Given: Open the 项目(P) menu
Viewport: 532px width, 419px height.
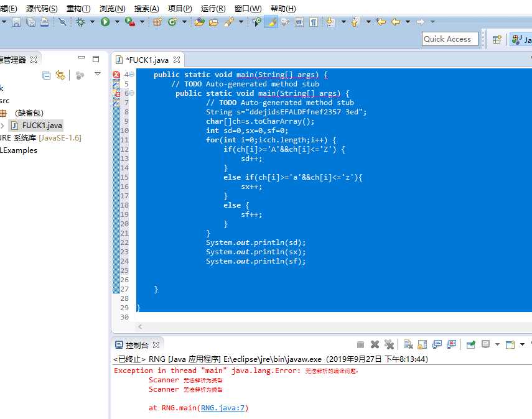Looking at the screenshot, I should pos(180,9).
